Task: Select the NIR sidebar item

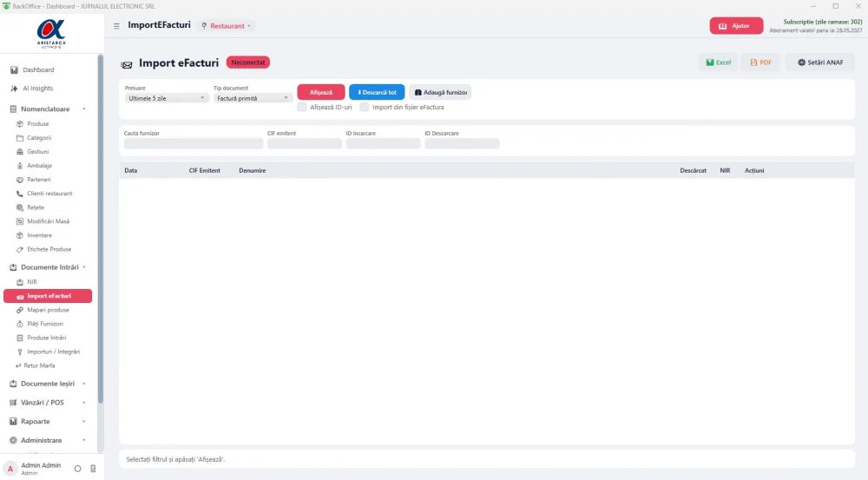Action: (32, 282)
